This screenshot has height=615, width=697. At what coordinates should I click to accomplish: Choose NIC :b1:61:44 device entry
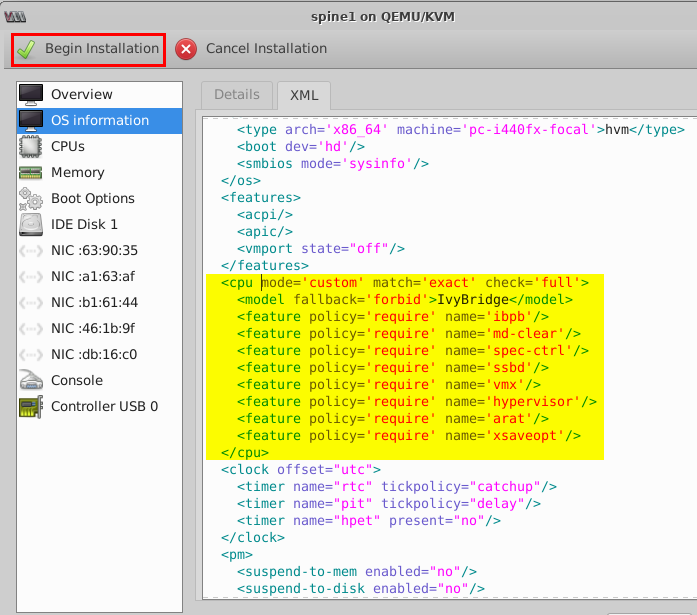coord(94,302)
